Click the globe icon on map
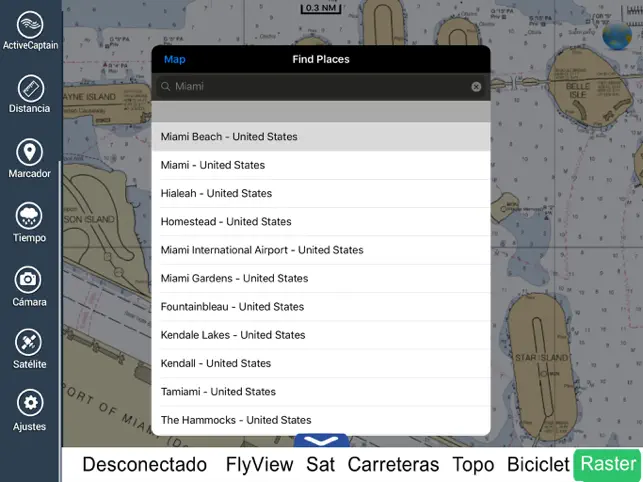 [617, 36]
